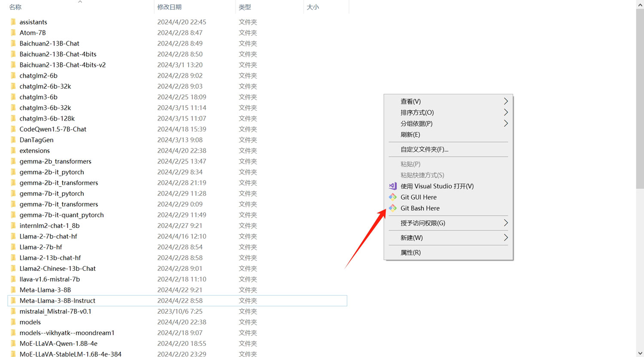Select the gemma-7b-it_transformers folder name
644x357 pixels.
[x=59, y=204]
